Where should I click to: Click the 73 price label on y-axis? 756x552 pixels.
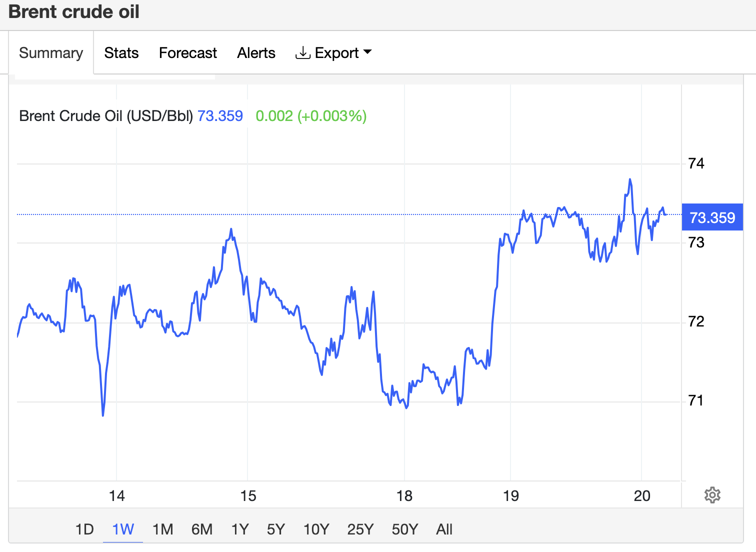(x=696, y=242)
